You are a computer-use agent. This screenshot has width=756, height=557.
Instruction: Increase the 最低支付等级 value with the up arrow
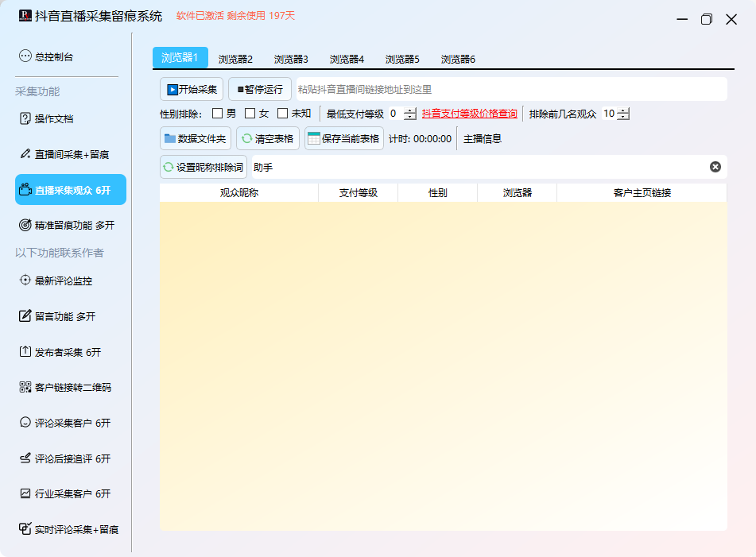point(410,110)
